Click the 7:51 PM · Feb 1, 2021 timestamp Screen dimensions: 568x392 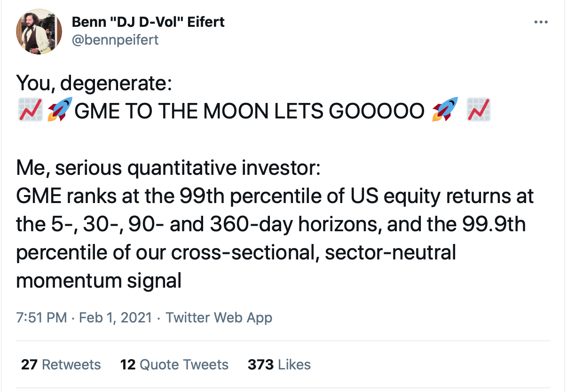click(84, 318)
